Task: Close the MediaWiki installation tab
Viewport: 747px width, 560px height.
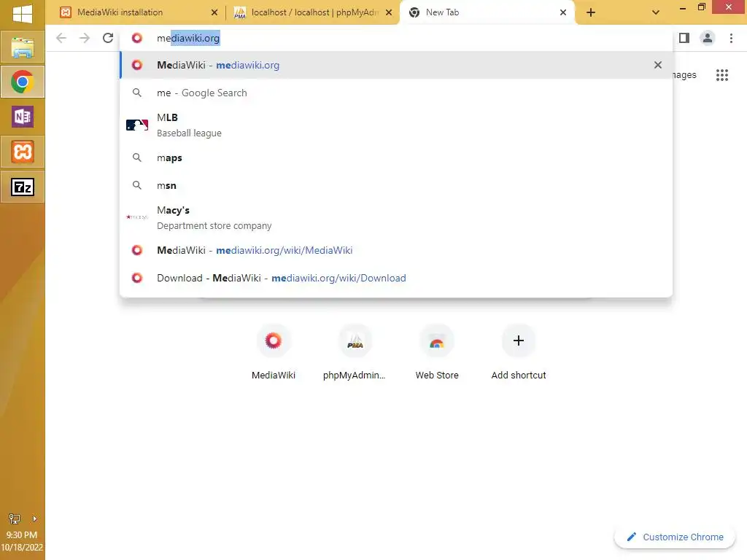Action: [x=214, y=12]
